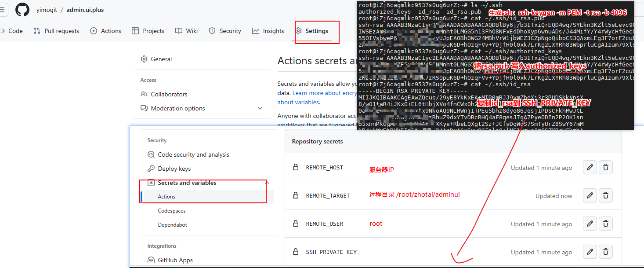Image resolution: width=644 pixels, height=268 pixels.
Task: Click the REMOTE_TARGET secret name
Action: 328,196
